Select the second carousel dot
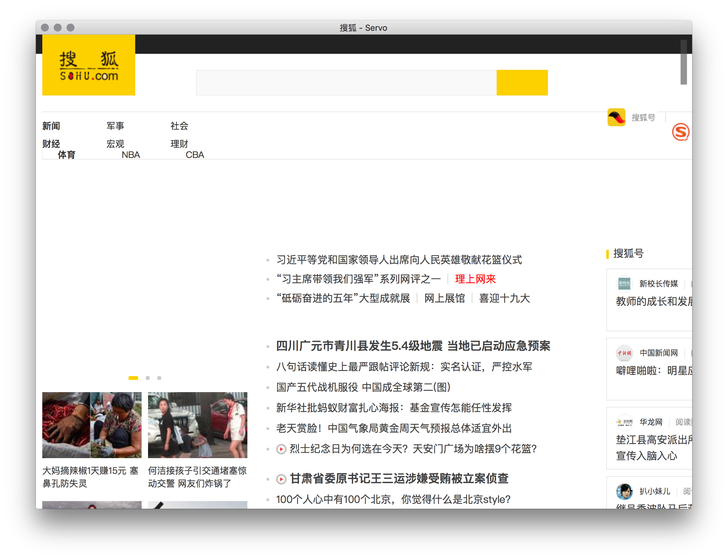 coord(148,378)
